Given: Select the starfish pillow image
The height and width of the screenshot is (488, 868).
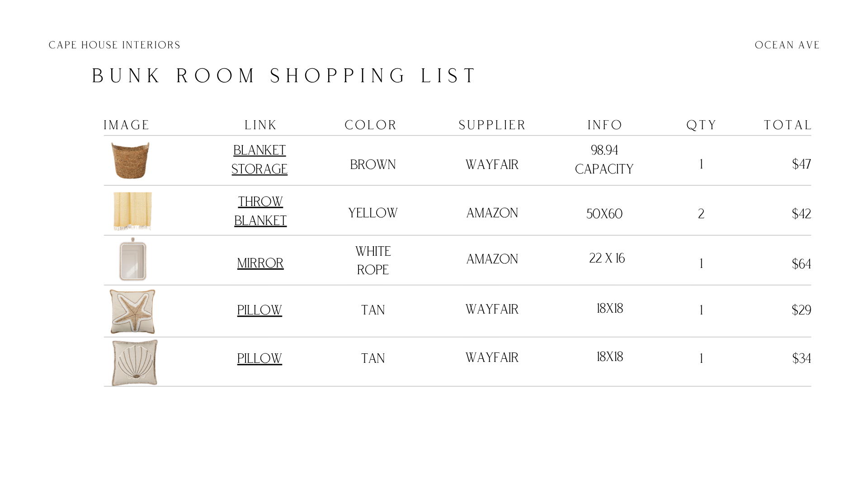Looking at the screenshot, I should [x=132, y=311].
